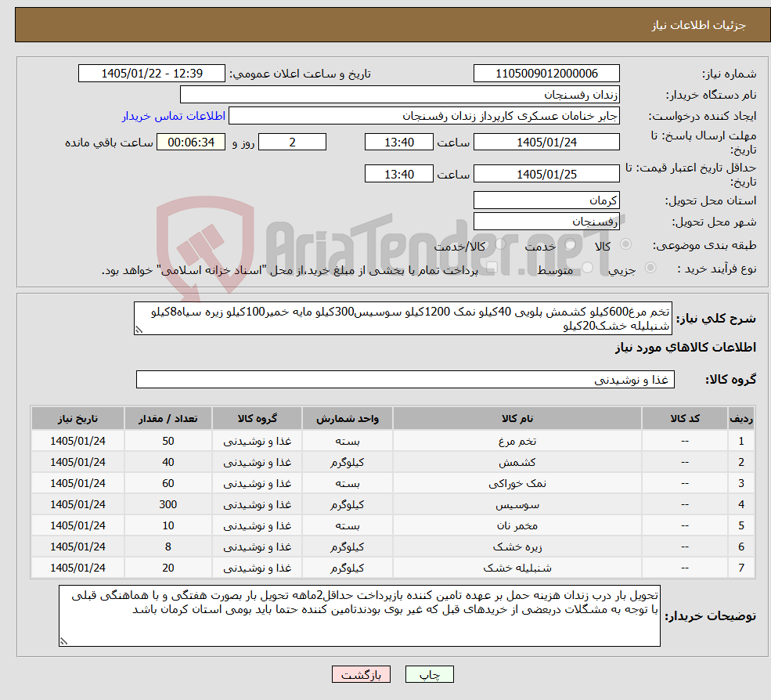The width and height of the screenshot is (771, 700).
Task: Select the زیره خشک item name cell
Action: 517,547
